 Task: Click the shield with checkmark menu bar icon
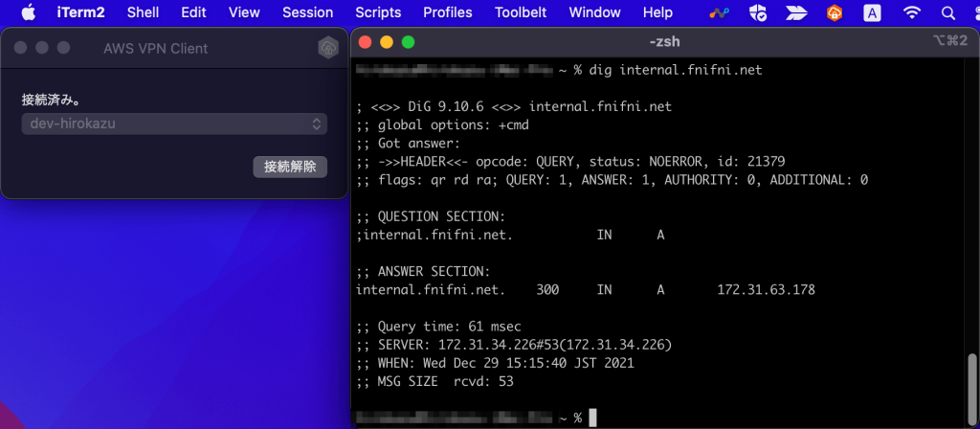point(758,12)
